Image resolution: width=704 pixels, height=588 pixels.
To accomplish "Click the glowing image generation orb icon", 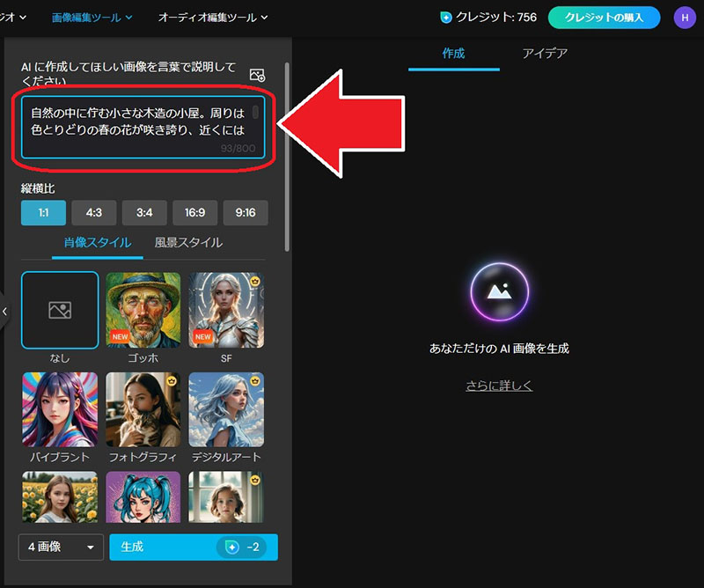I will pyautogui.click(x=499, y=291).
